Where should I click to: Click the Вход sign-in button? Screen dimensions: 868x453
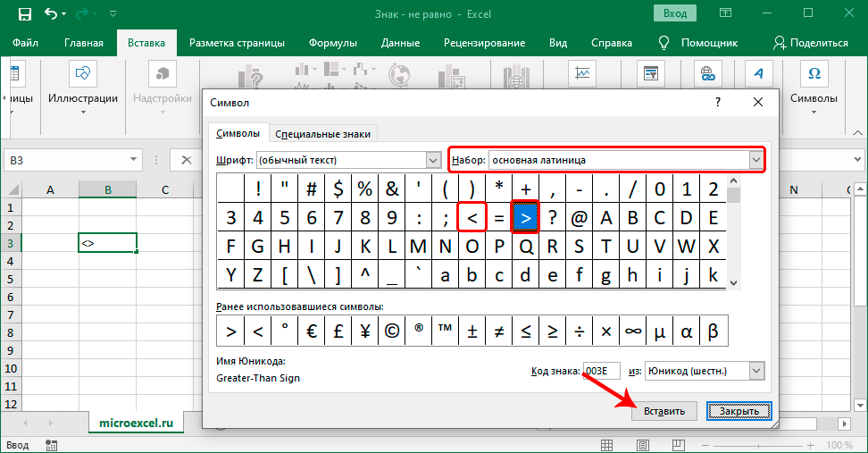pos(675,13)
